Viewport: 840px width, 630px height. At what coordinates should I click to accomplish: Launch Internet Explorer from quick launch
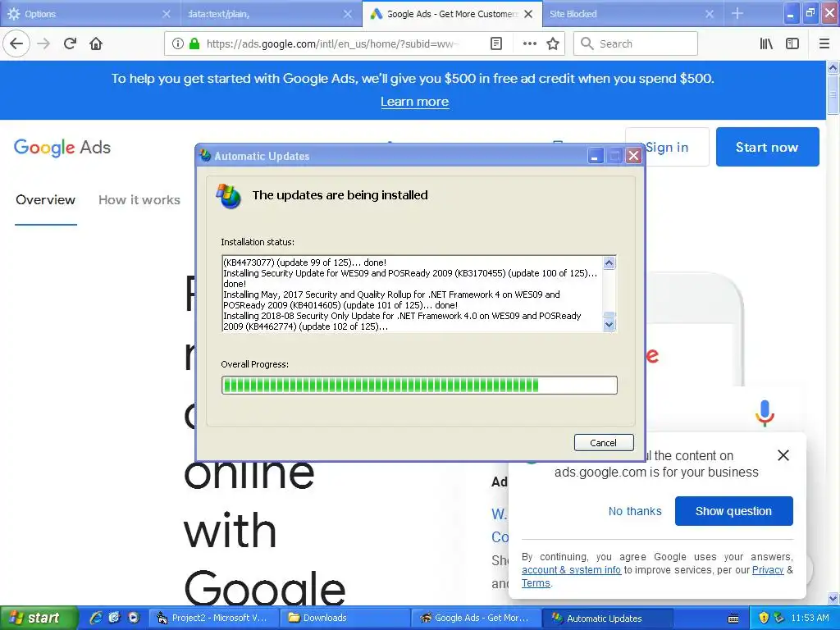(96, 618)
